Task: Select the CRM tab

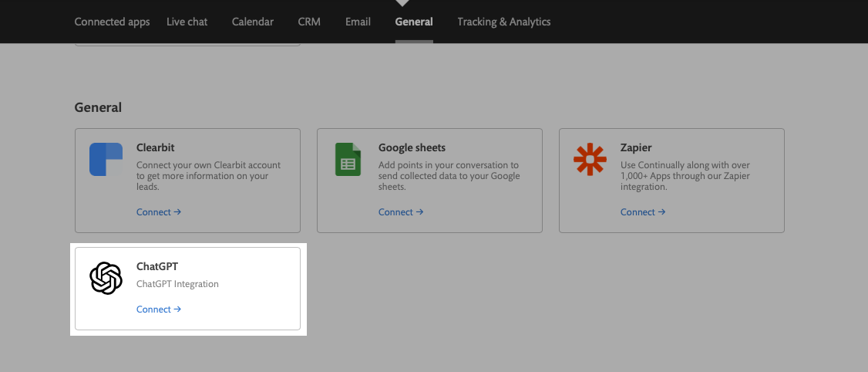Action: (x=309, y=22)
